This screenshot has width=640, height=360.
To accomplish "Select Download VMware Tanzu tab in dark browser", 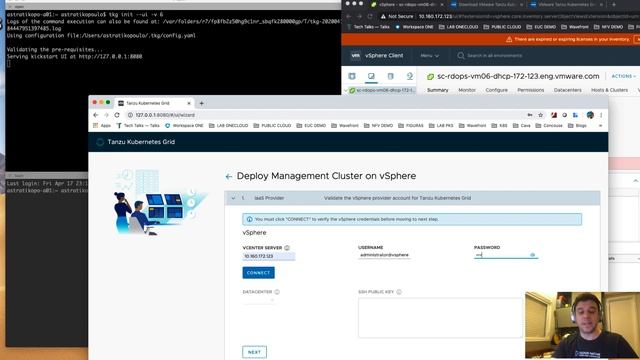I will [487, 4].
